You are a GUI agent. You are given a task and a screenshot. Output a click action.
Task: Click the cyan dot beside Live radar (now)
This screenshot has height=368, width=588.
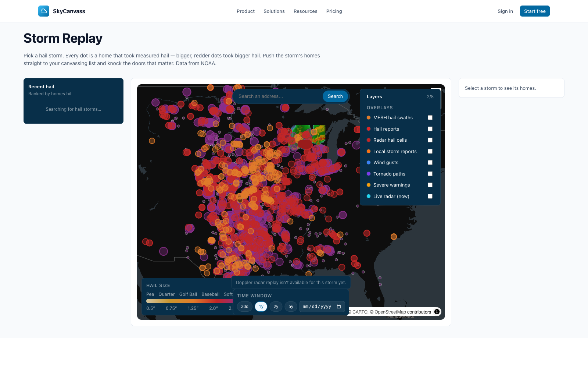click(x=369, y=197)
